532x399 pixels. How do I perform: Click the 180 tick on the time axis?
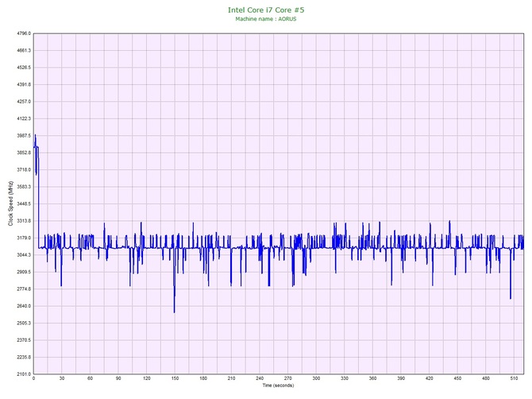coord(203,378)
